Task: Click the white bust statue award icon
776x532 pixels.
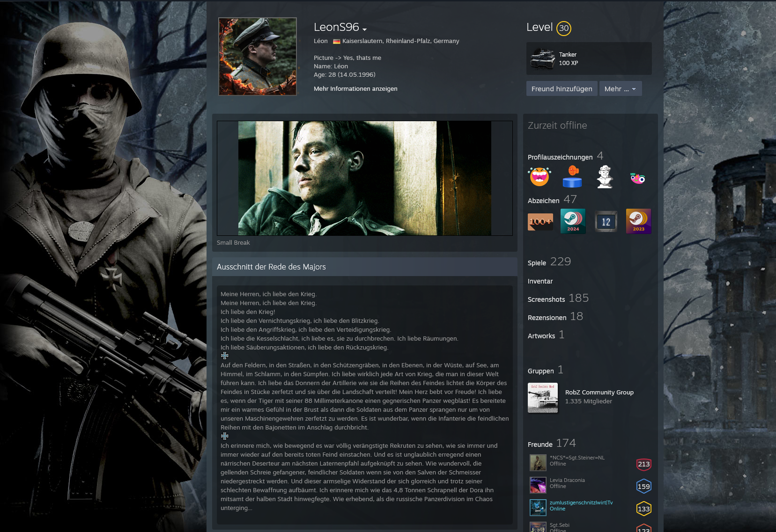Action: (x=605, y=177)
